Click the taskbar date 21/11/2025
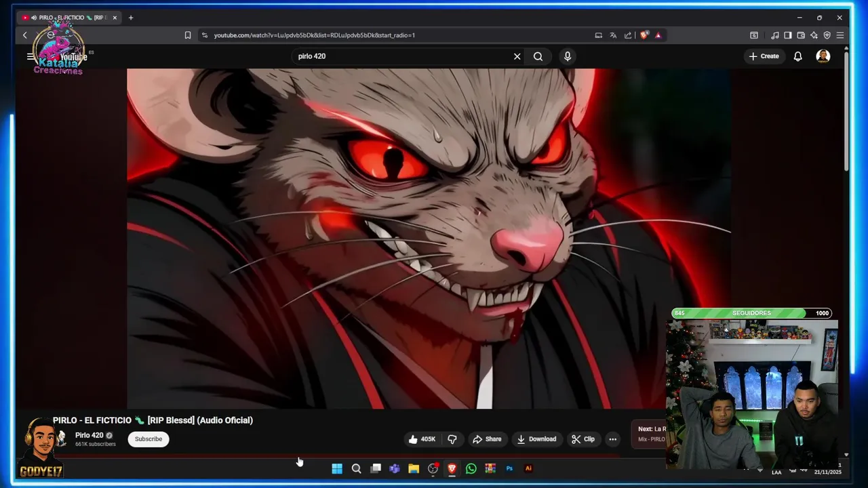This screenshot has height=488, width=868. pyautogui.click(x=827, y=472)
